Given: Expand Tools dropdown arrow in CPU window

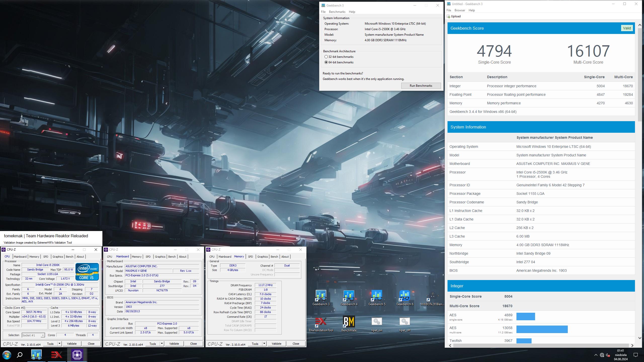Looking at the screenshot, I should [x=59, y=344].
